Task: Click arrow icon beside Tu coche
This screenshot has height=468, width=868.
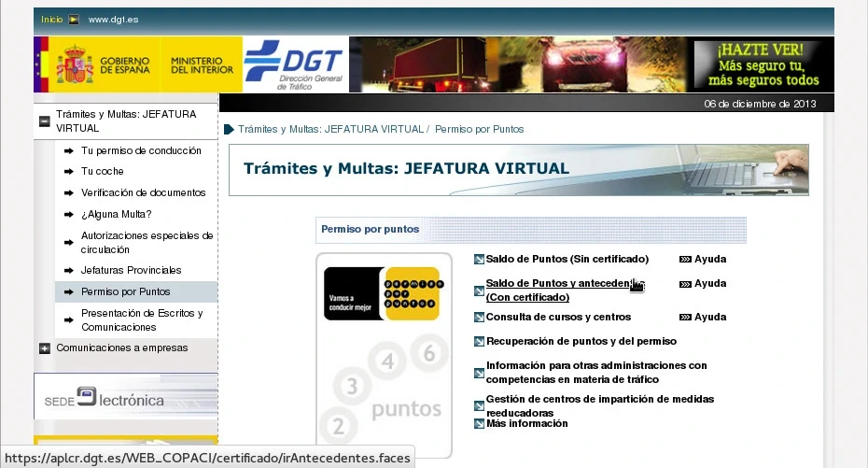Action: point(68,172)
